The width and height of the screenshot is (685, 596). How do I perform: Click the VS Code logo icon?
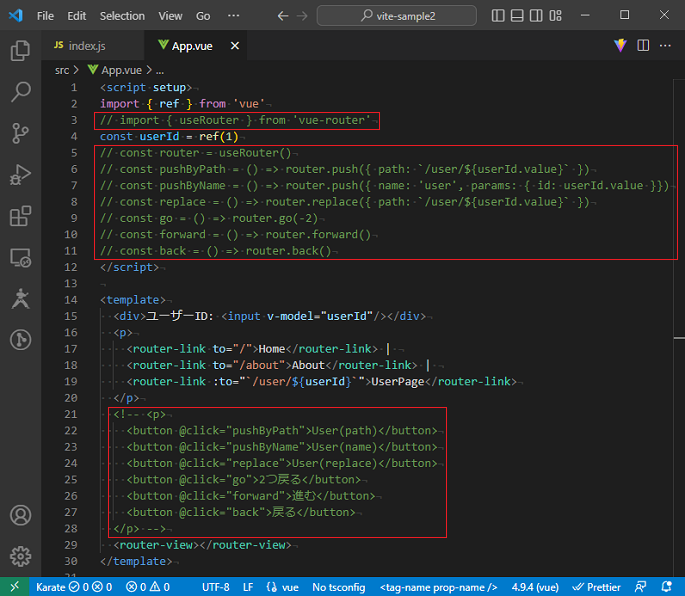pos(16,16)
